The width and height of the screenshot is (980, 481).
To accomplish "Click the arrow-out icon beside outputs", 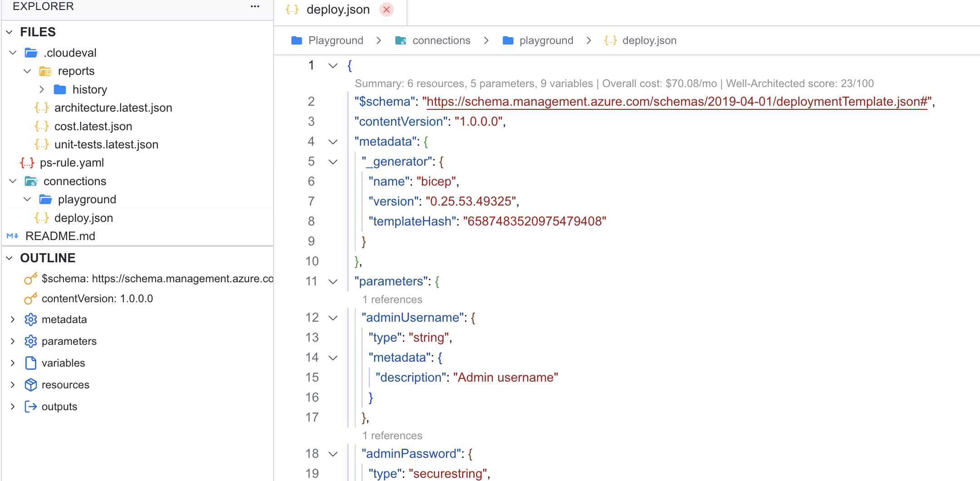I will [x=30, y=407].
